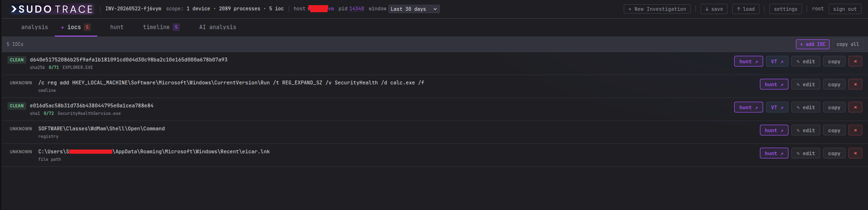
Task: Hunt the reg add cmdline IOC
Action: coord(774,84)
